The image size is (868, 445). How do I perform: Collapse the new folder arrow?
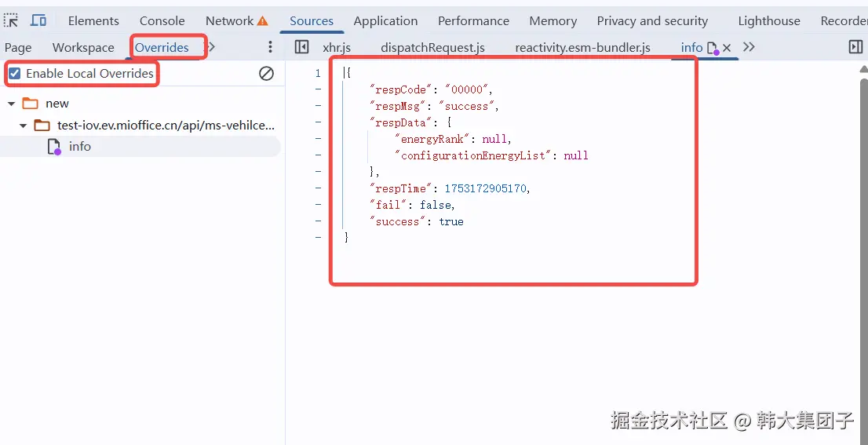11,104
